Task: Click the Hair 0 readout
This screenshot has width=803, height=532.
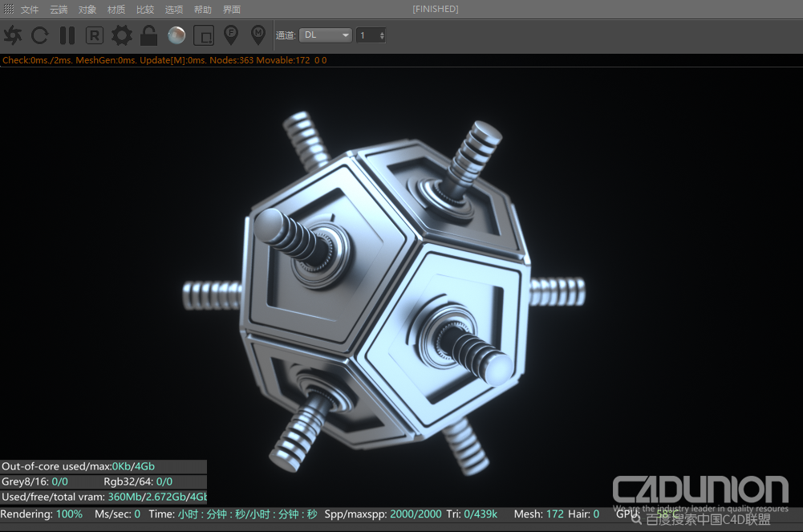Action: (583, 514)
